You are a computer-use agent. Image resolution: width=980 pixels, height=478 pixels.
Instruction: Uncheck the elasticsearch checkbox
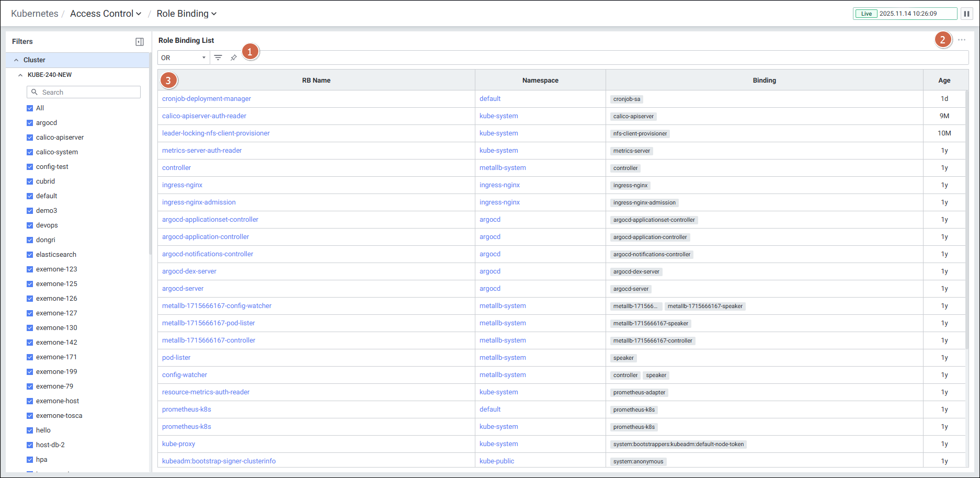click(x=30, y=255)
